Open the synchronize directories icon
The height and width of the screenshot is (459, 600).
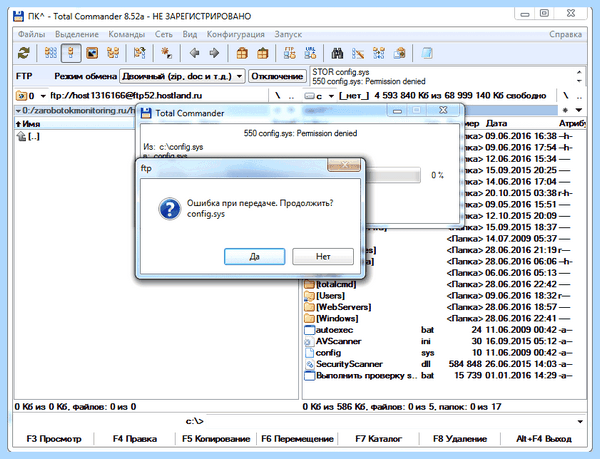[x=379, y=53]
